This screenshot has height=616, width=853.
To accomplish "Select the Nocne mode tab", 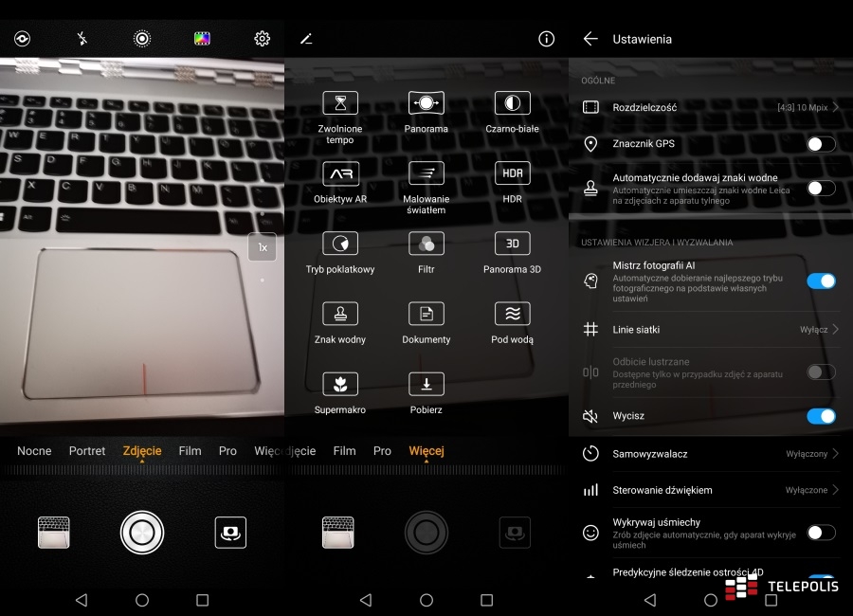I will [34, 451].
